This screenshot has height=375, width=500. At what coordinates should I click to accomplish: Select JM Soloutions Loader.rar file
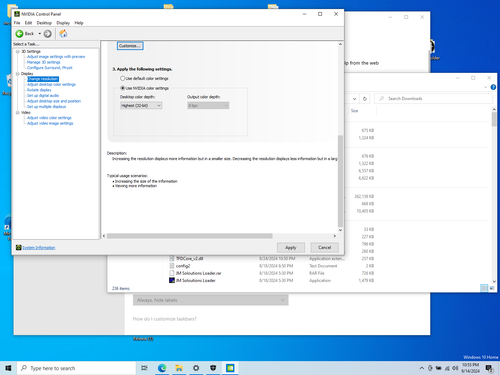click(199, 273)
